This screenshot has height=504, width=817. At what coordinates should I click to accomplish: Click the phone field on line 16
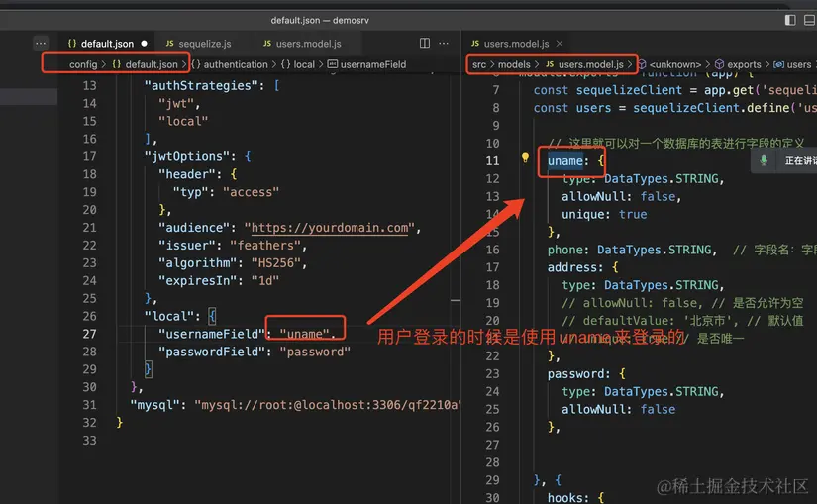coord(565,250)
